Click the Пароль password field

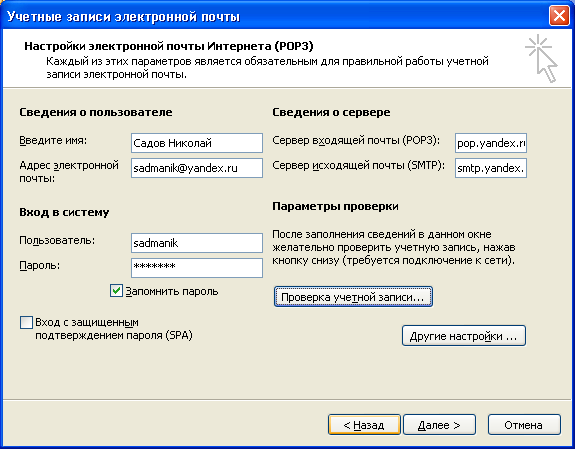point(197,268)
